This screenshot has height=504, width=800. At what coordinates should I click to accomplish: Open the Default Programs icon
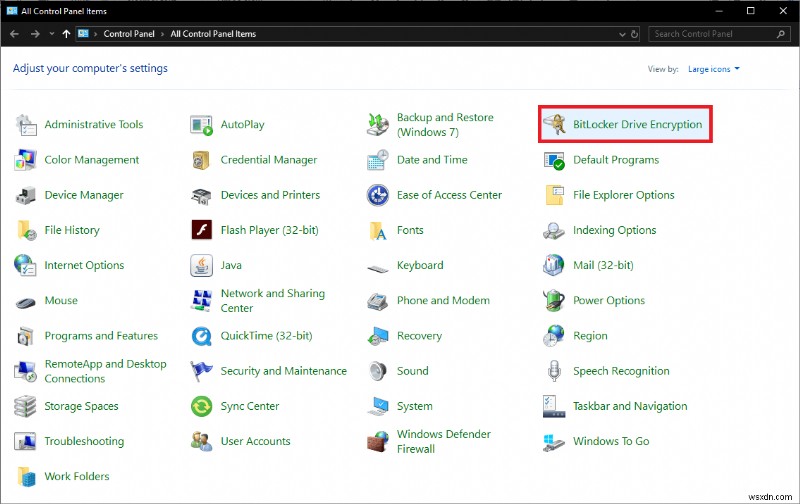pos(554,160)
